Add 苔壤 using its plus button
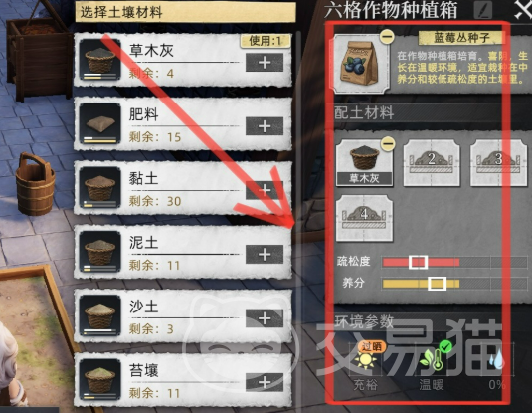This screenshot has width=532, height=413. coord(265,382)
